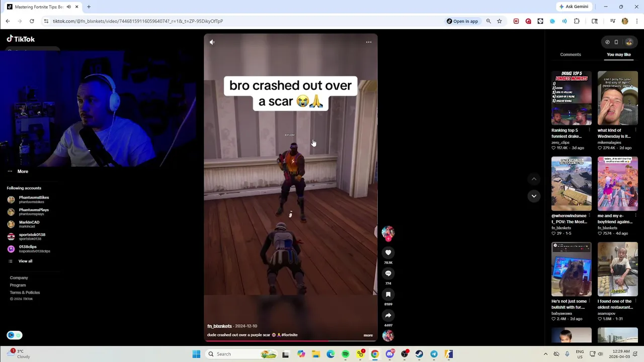Open Chrome zoom magnifier icon
644x362 pixels.
pos(488,21)
